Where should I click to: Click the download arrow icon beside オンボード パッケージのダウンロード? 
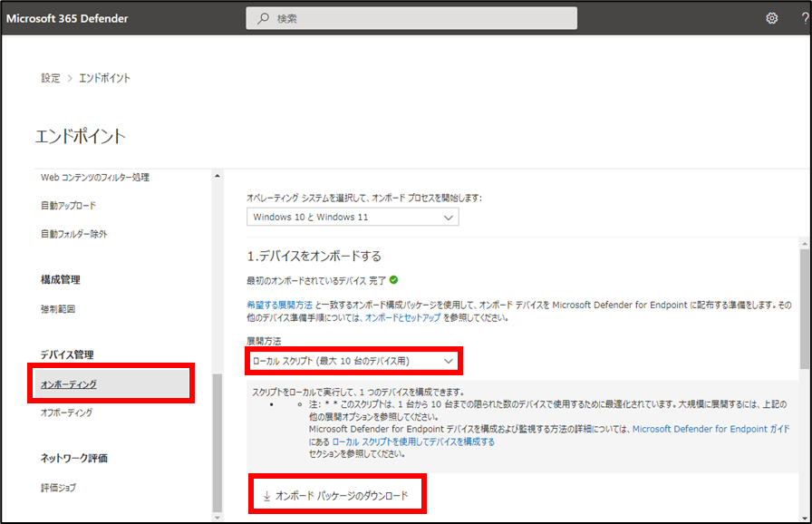tap(266, 496)
